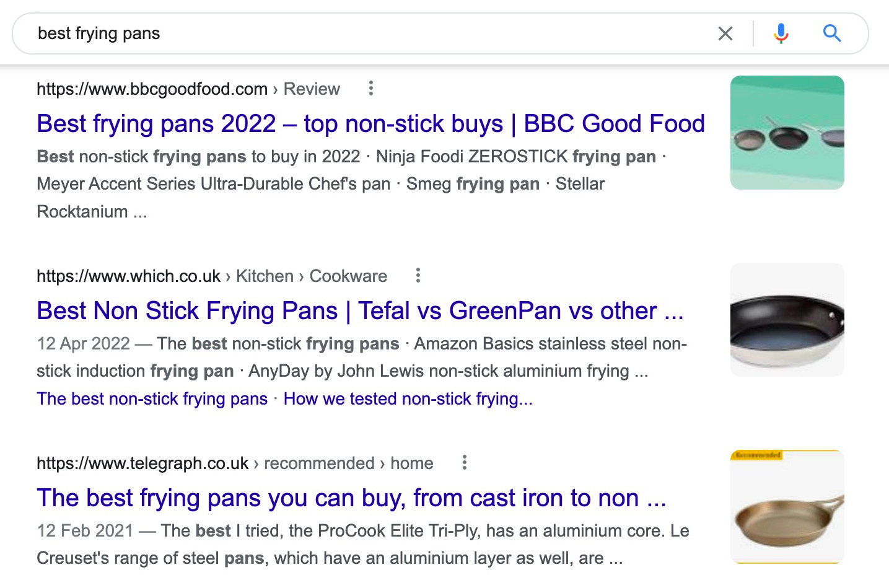Click the bbcgoodfood.com URL text
The height and width of the screenshot is (588, 889).
pos(151,89)
